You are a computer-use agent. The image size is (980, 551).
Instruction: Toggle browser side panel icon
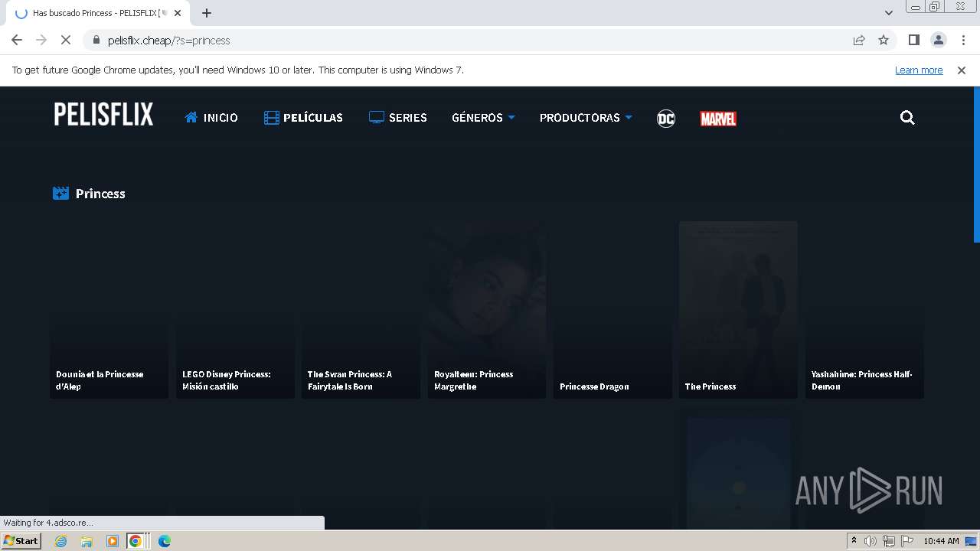pos(913,40)
